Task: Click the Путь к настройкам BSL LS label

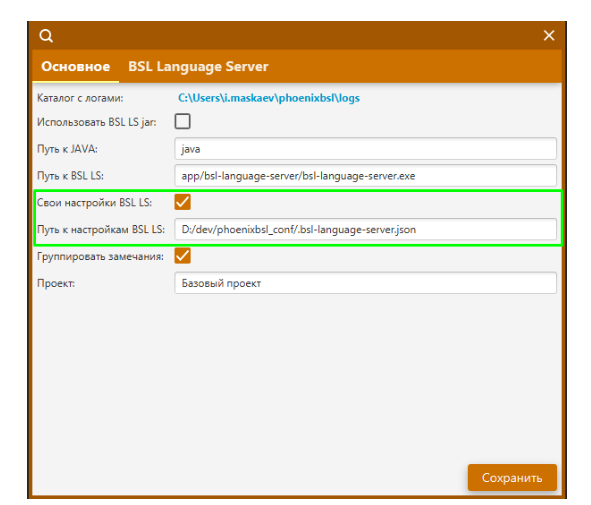Action: click(101, 230)
